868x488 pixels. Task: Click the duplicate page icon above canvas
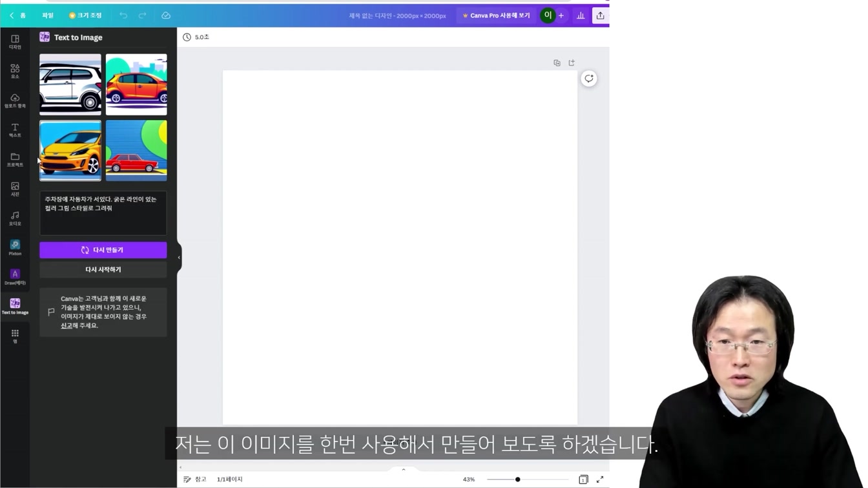(x=557, y=63)
